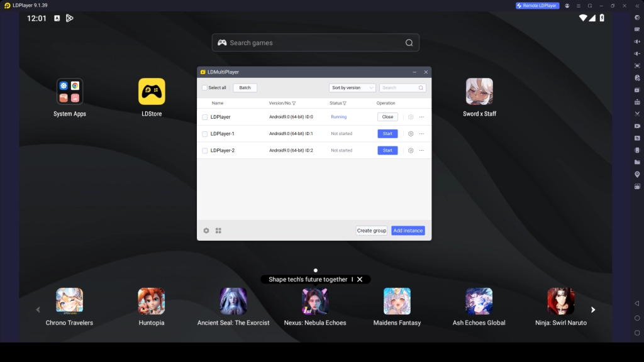
Task: Open the Status column filter
Action: tap(345, 104)
